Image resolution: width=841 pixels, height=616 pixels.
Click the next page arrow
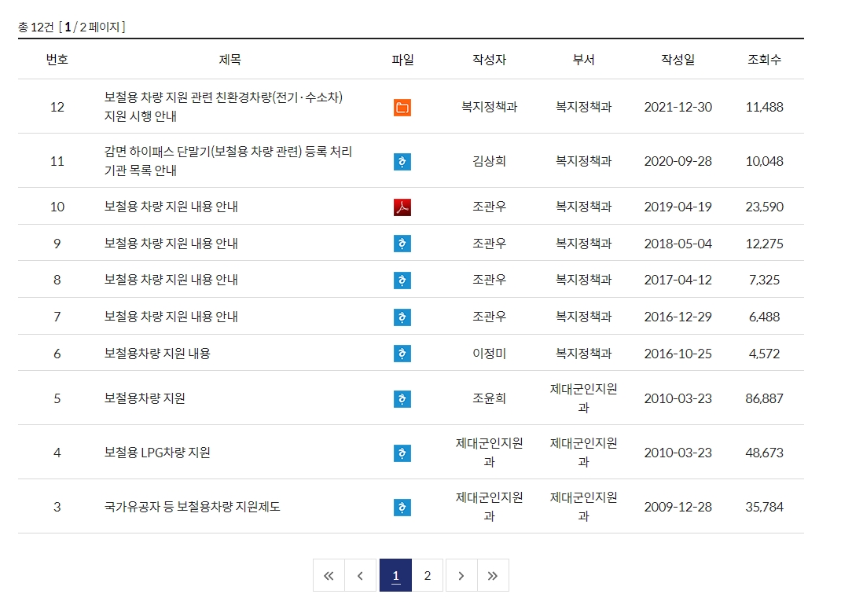(461, 575)
